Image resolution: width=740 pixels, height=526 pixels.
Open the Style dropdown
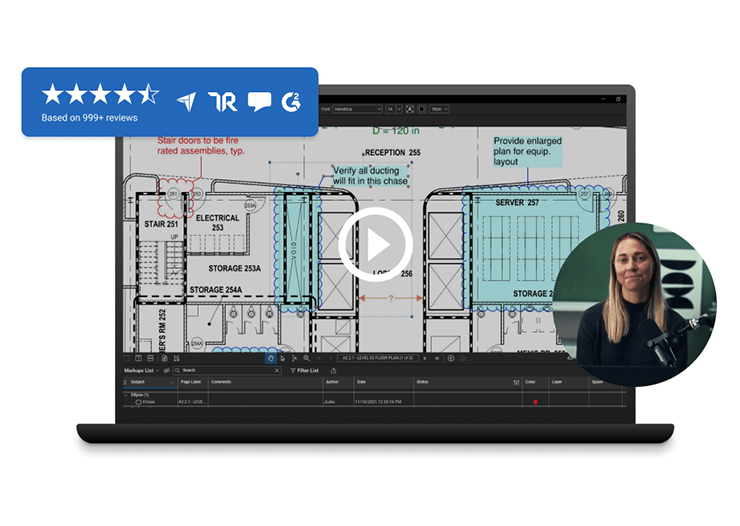pos(439,108)
